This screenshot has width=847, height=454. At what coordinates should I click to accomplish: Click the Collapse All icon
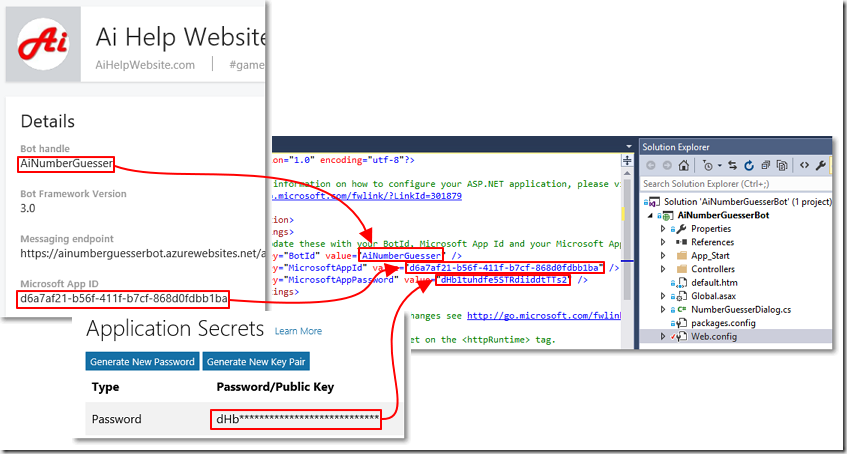coord(766,165)
